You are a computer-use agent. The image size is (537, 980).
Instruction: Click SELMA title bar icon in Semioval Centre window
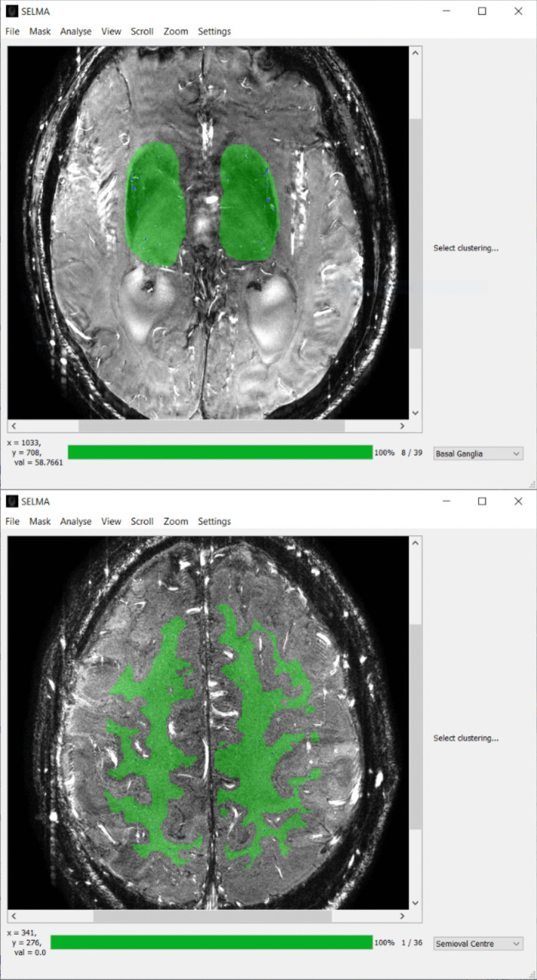coord(12,501)
